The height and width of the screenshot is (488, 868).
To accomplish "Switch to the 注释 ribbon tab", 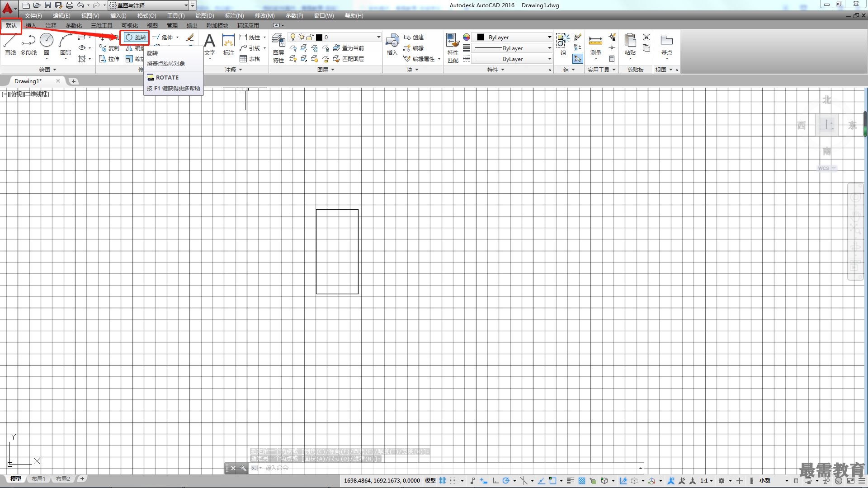I will coord(51,25).
